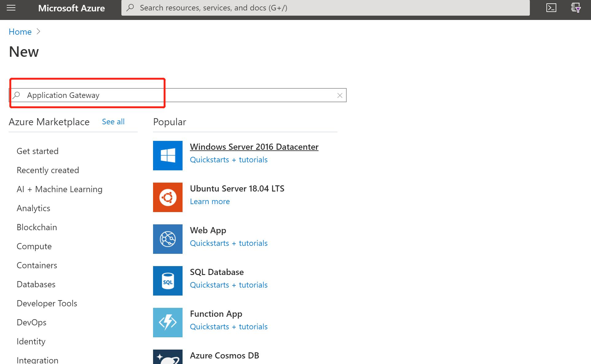This screenshot has height=364, width=591.
Task: Click the Windows Server 2016 Datacenter tile icon
Action: [x=167, y=155]
